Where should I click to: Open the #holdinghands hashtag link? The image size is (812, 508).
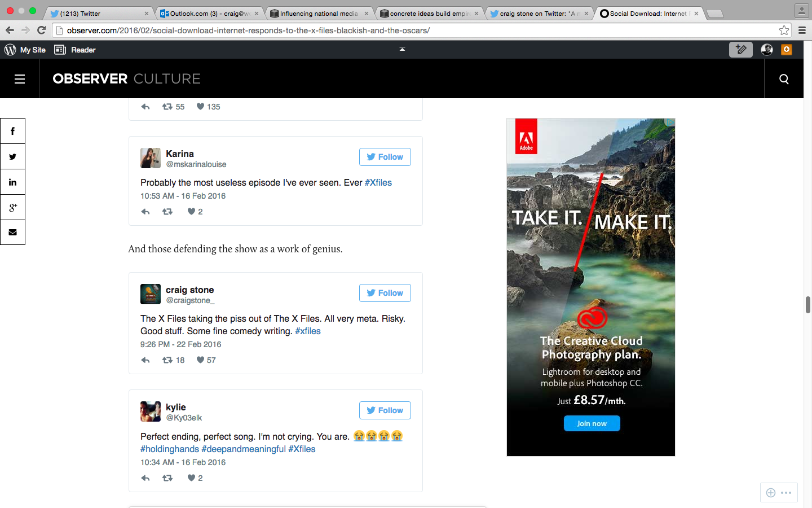170,449
